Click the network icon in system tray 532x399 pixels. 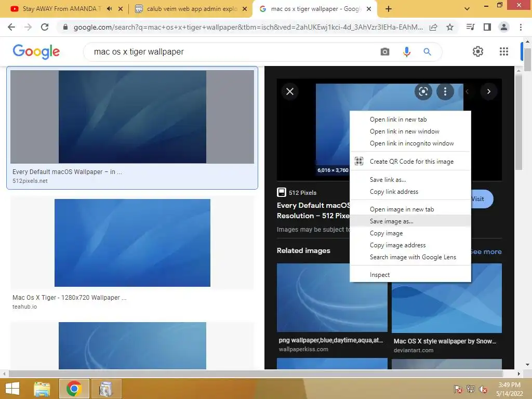coord(471,389)
